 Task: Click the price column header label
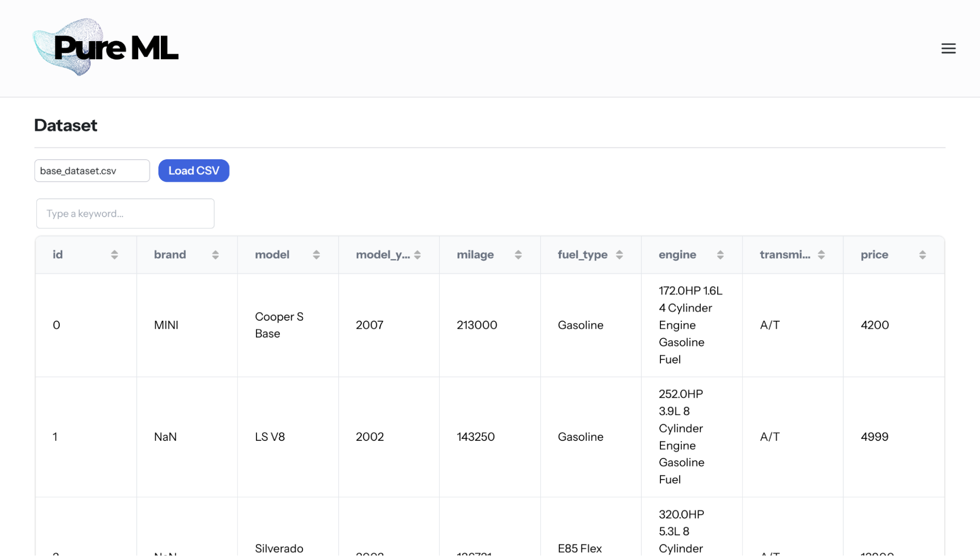coord(874,255)
